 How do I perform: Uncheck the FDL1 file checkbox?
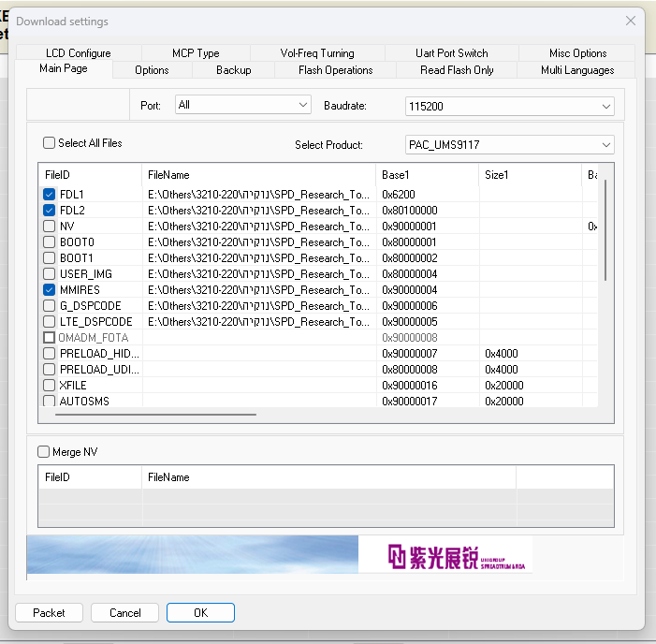tap(49, 195)
